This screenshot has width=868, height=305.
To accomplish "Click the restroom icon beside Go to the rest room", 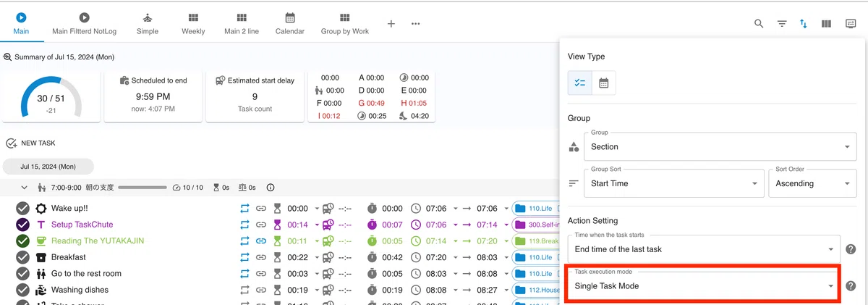I will [x=41, y=273].
